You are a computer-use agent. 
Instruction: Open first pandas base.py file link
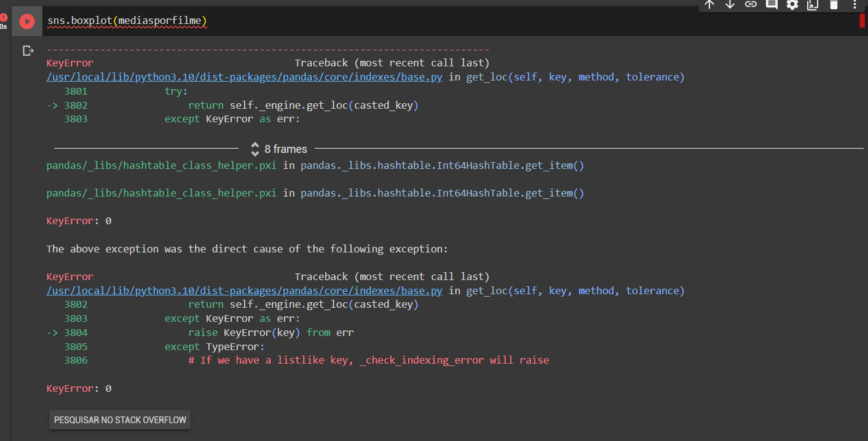click(x=245, y=77)
